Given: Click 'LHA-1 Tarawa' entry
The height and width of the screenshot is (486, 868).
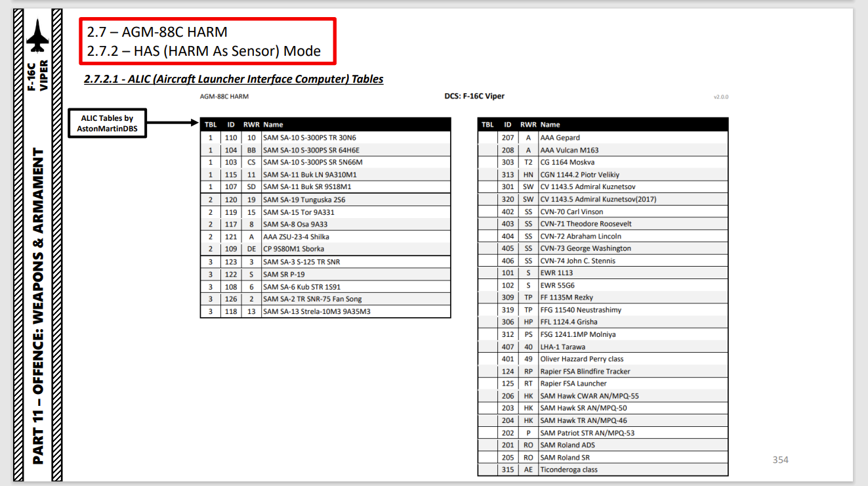Looking at the screenshot, I should [603, 347].
